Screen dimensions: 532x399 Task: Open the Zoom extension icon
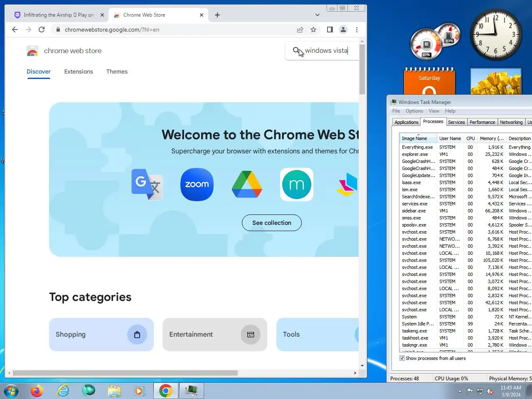(197, 185)
